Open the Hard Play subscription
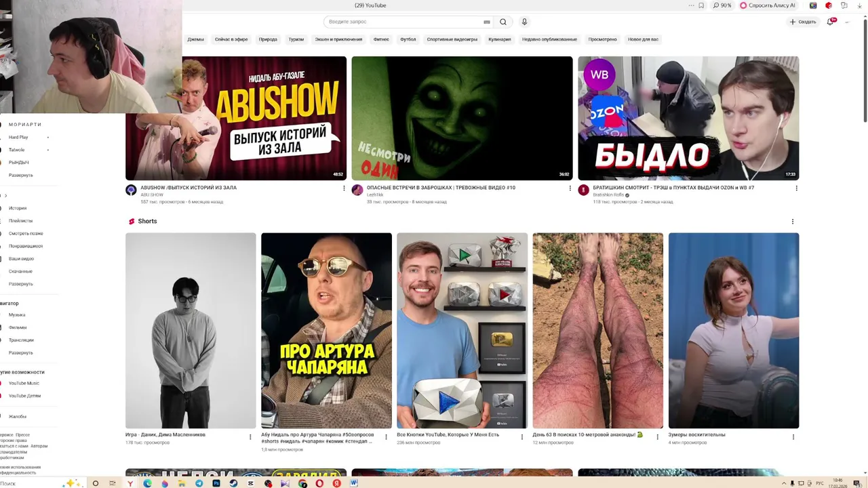868x488 pixels. 18,137
